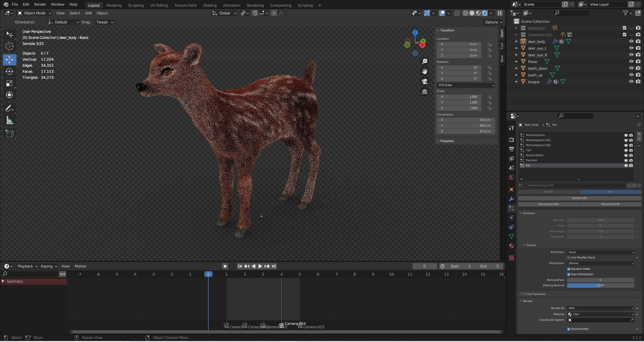The image size is (644, 342).
Task: Switch orthographic/perspective grid icon
Action: pyautogui.click(x=425, y=92)
